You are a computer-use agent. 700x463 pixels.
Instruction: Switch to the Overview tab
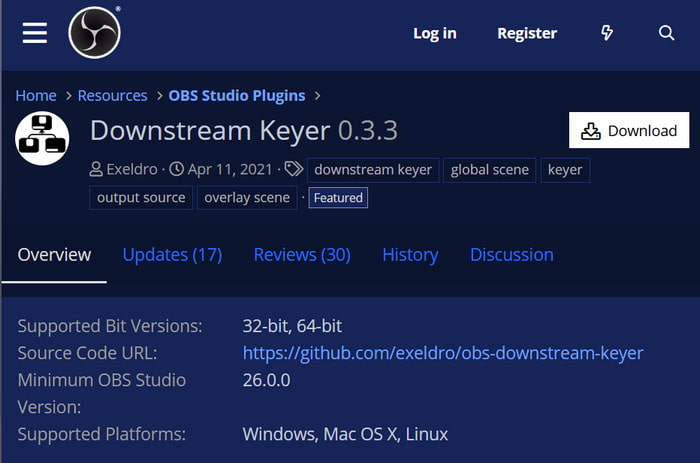pyautogui.click(x=54, y=255)
